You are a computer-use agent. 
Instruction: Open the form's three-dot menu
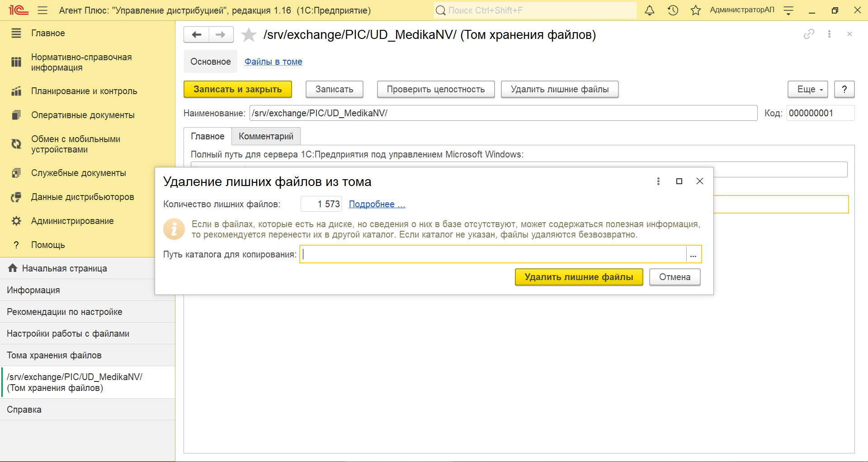tap(829, 34)
